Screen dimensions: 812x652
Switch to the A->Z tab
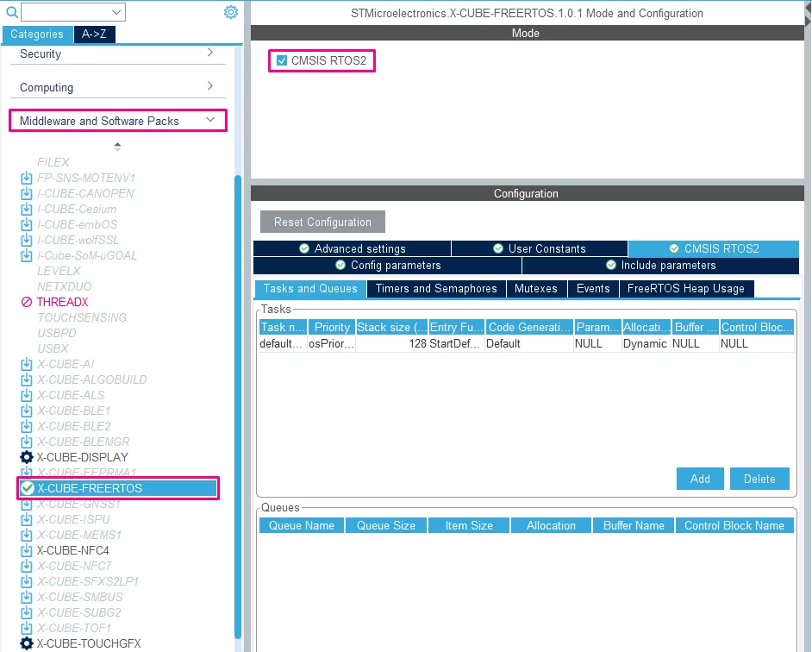[x=94, y=34]
